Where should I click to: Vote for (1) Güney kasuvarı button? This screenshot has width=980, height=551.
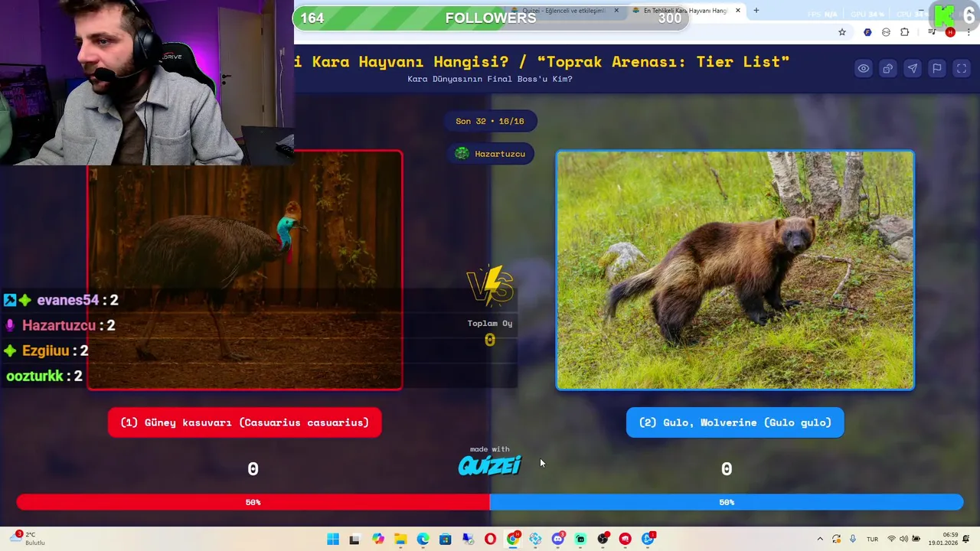click(x=245, y=422)
